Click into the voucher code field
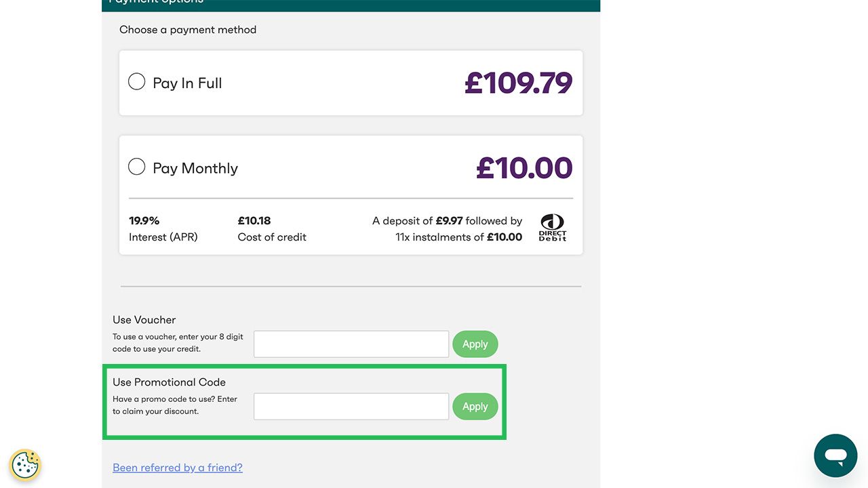868x488 pixels. pyautogui.click(x=351, y=344)
